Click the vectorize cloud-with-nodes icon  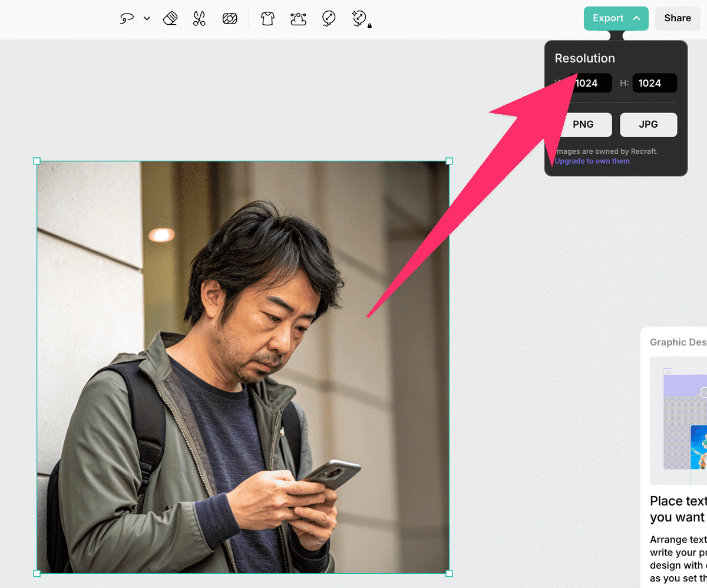(x=299, y=19)
